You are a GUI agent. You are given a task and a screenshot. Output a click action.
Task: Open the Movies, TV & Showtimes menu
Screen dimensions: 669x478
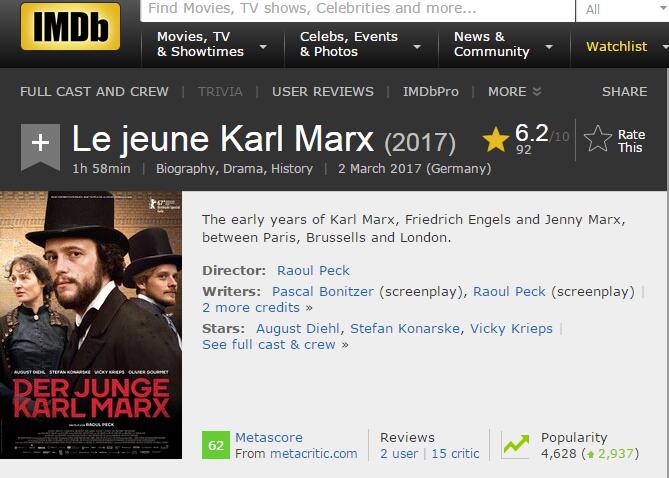[x=212, y=44]
